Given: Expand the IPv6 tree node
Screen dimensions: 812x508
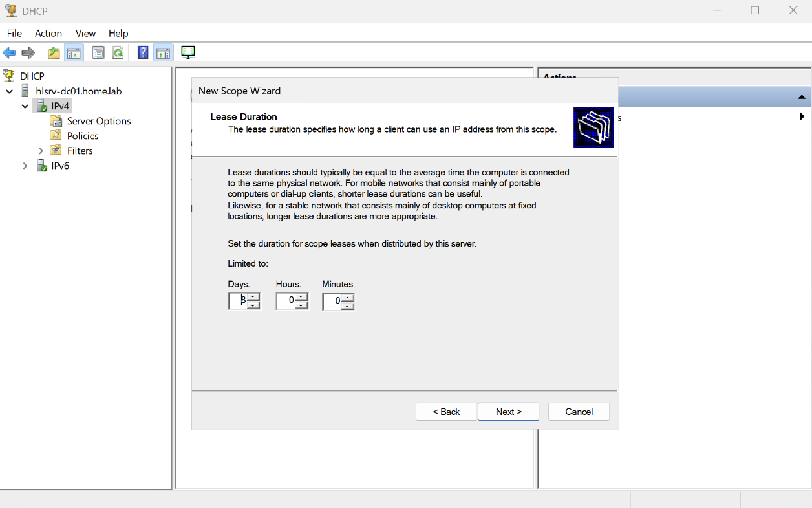Looking at the screenshot, I should (25, 166).
